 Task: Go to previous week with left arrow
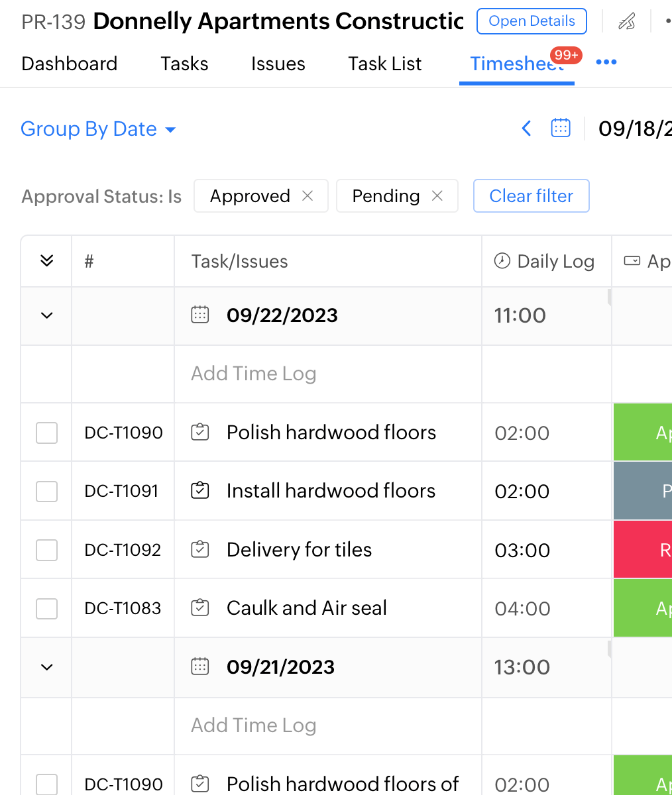coord(527,128)
